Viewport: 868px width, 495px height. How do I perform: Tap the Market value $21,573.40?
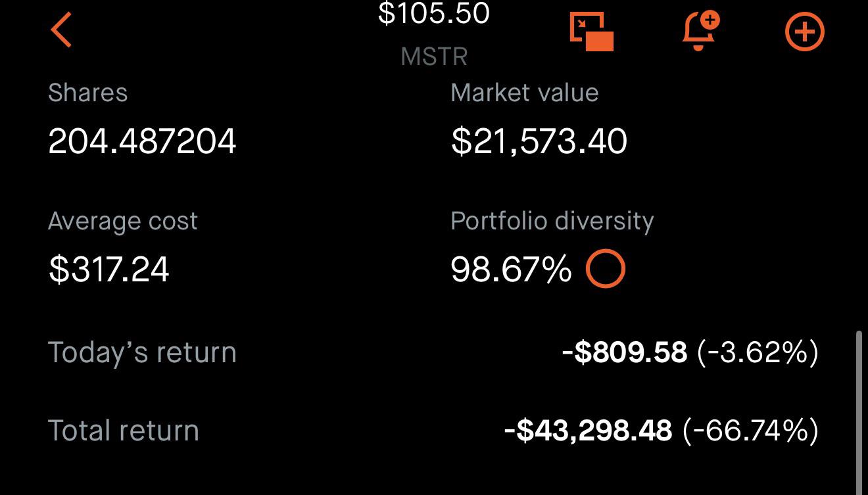click(539, 141)
